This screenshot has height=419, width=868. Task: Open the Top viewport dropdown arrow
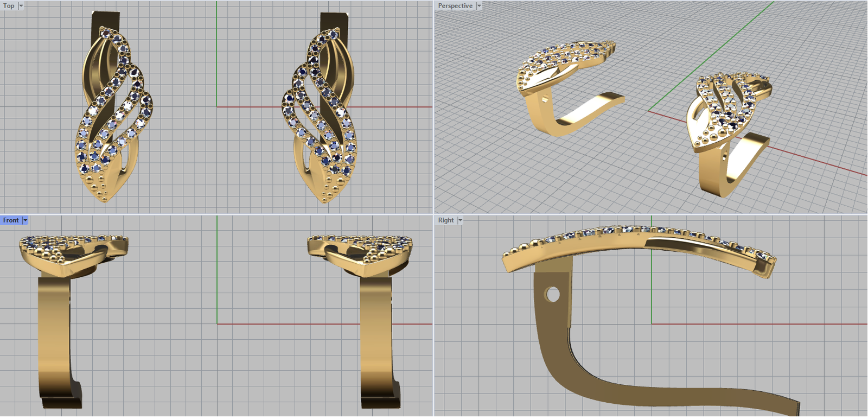point(21,6)
